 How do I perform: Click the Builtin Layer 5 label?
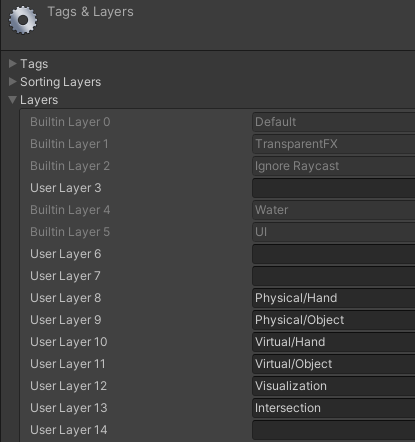(70, 232)
